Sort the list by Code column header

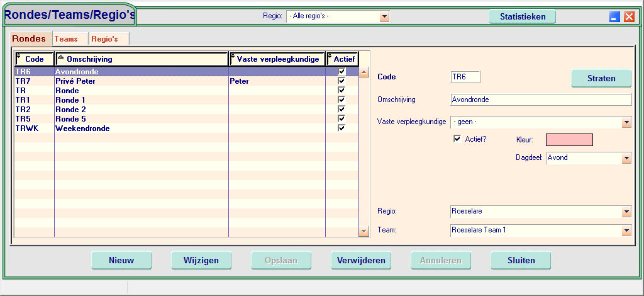[34, 59]
